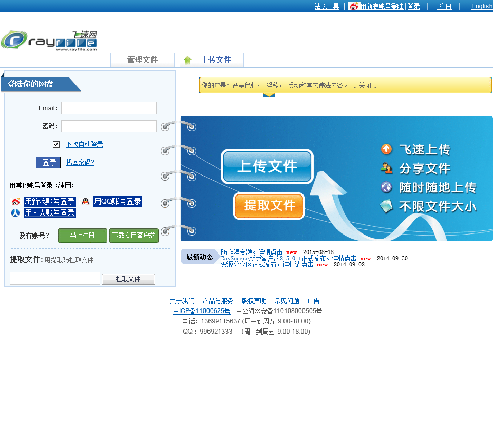
Task: Click the 京公海网安备110108000505号 text
Action: tap(279, 311)
